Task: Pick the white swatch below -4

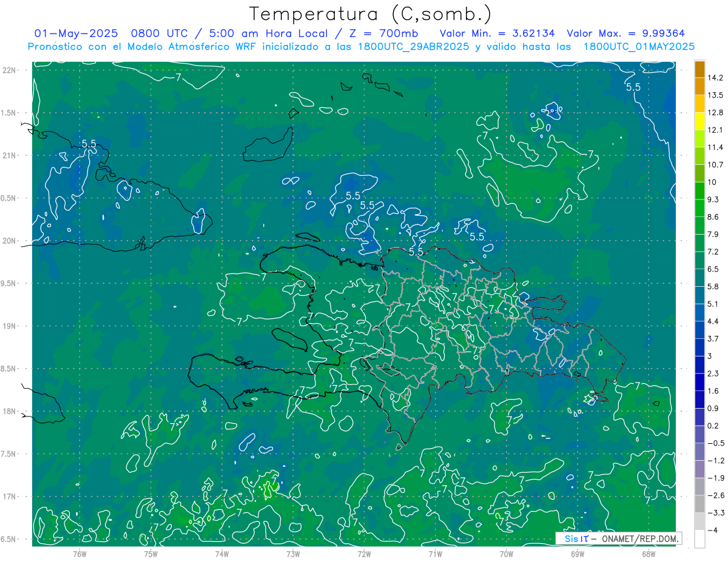Action: pos(699,539)
